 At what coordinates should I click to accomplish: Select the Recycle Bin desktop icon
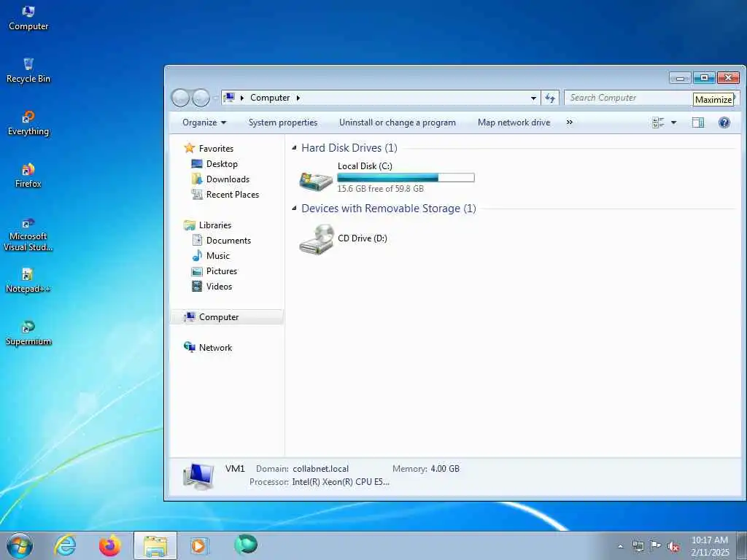(28, 71)
